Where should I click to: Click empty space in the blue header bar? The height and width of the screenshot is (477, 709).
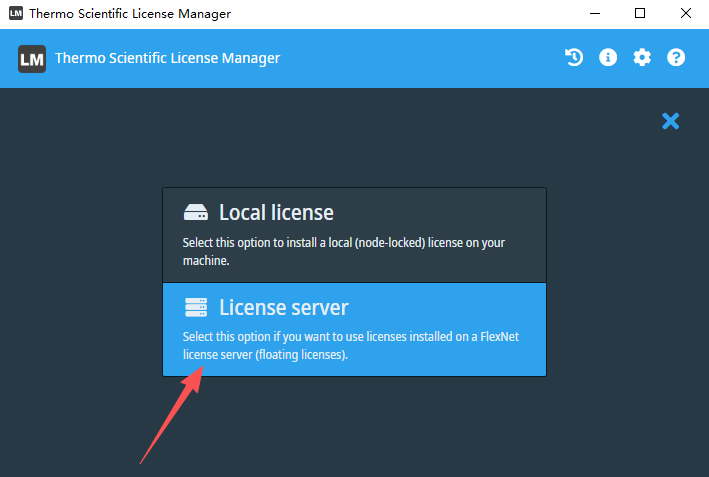click(x=420, y=58)
